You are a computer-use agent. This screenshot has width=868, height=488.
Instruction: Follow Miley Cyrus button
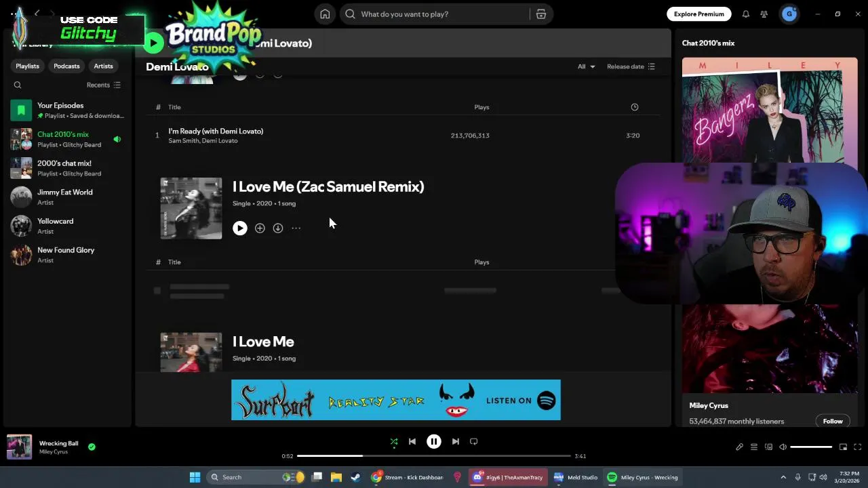pos(833,422)
